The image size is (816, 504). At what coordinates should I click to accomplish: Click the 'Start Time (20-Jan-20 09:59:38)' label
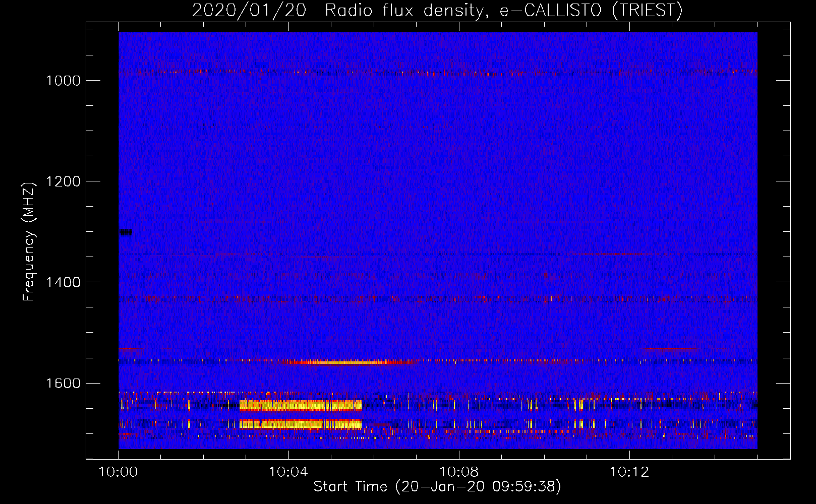(x=437, y=487)
